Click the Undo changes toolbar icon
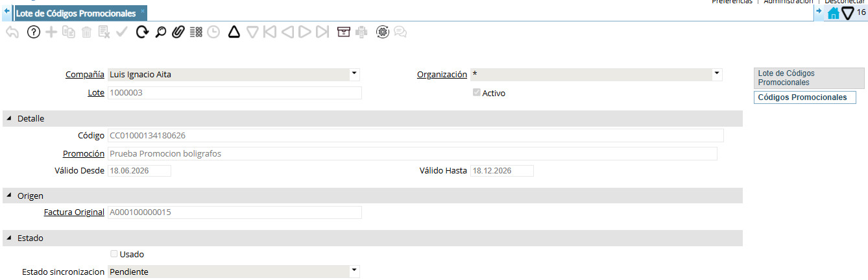Viewport: 868px width, 280px height. point(12,32)
